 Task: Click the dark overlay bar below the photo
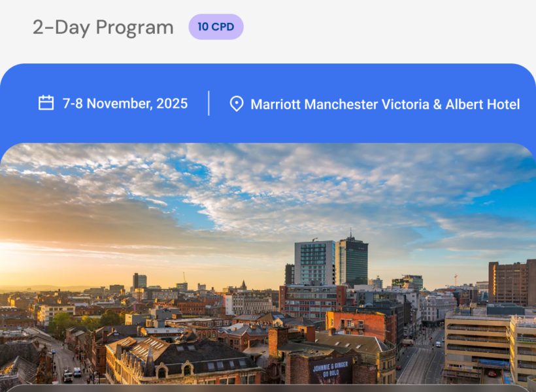pos(268,388)
